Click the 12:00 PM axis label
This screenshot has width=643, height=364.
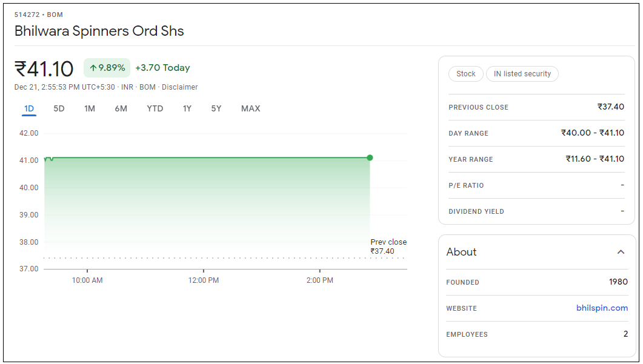click(x=204, y=280)
